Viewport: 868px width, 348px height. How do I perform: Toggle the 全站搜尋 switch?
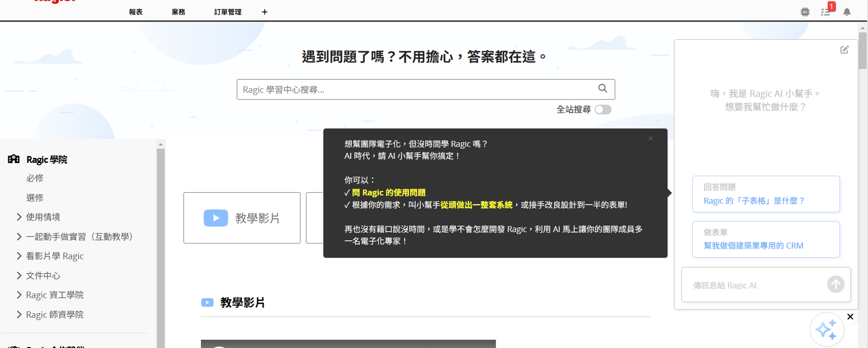(x=603, y=110)
